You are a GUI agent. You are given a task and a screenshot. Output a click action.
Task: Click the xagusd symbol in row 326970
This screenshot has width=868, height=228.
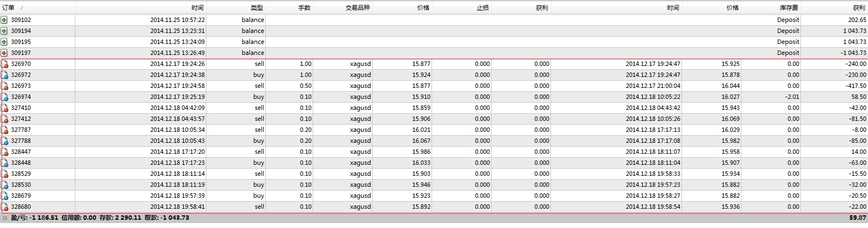(360, 64)
